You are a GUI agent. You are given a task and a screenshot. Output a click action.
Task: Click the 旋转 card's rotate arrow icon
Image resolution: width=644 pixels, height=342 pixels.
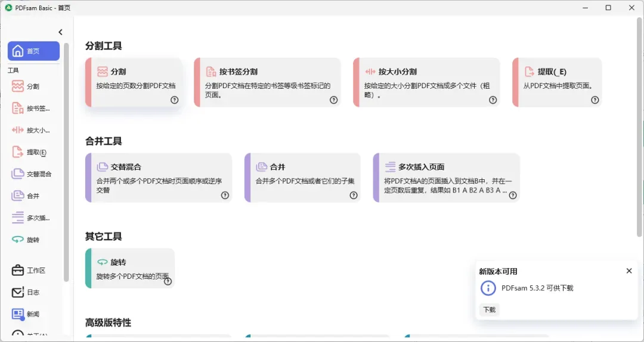103,262
